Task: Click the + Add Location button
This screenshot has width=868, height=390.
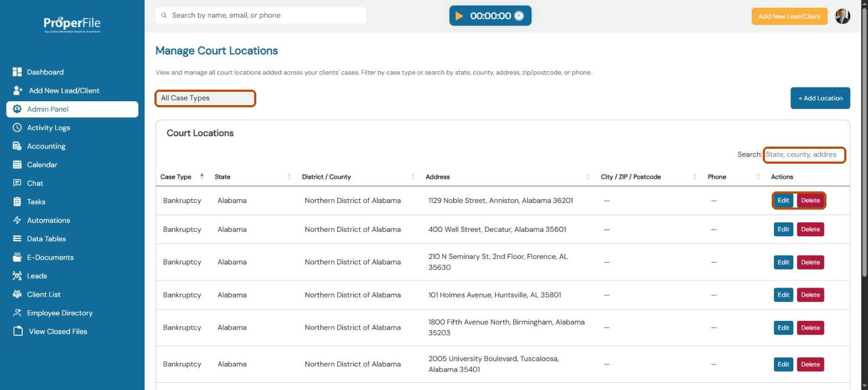Action: pos(820,98)
